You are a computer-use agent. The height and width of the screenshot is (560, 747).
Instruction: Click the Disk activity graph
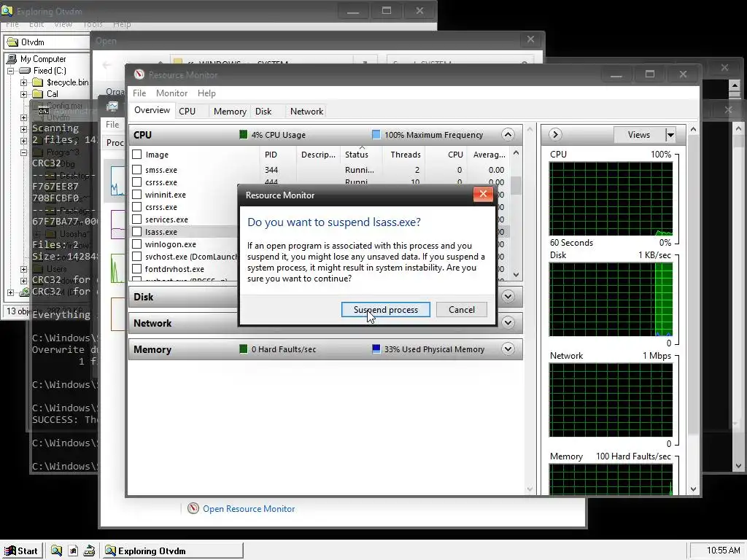coord(611,300)
